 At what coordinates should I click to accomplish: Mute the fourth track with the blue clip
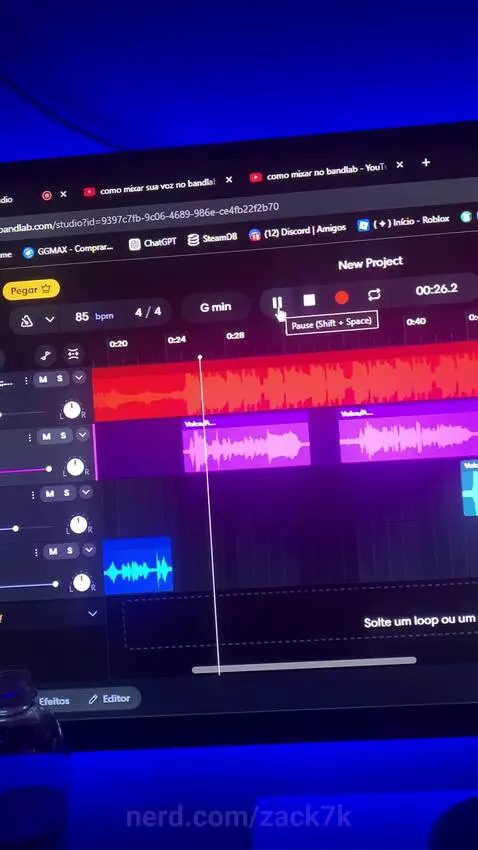[x=53, y=551]
